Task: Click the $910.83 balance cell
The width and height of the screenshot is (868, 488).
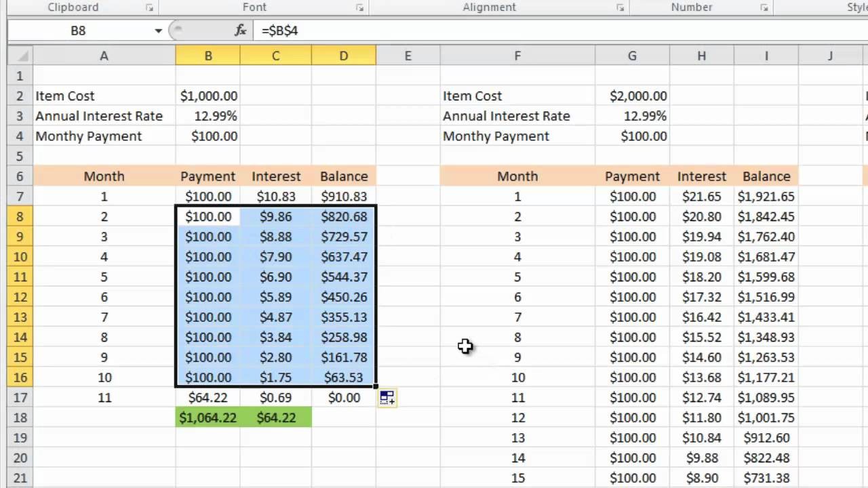Action: pos(344,197)
